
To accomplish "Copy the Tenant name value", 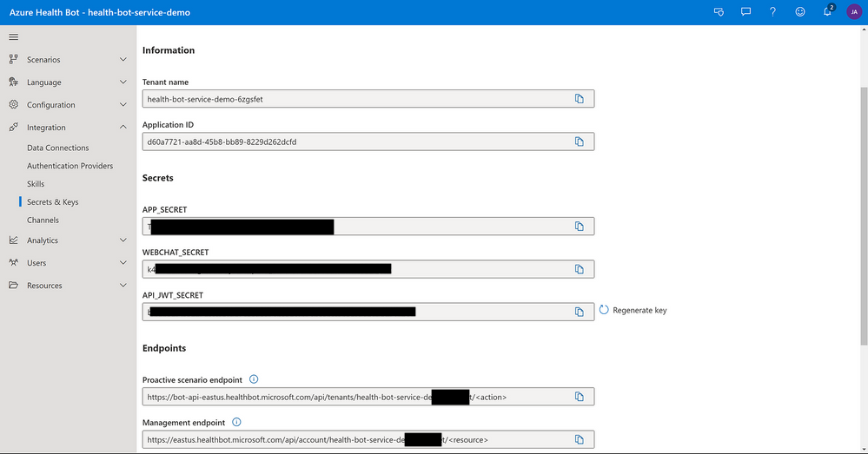I will 579,98.
